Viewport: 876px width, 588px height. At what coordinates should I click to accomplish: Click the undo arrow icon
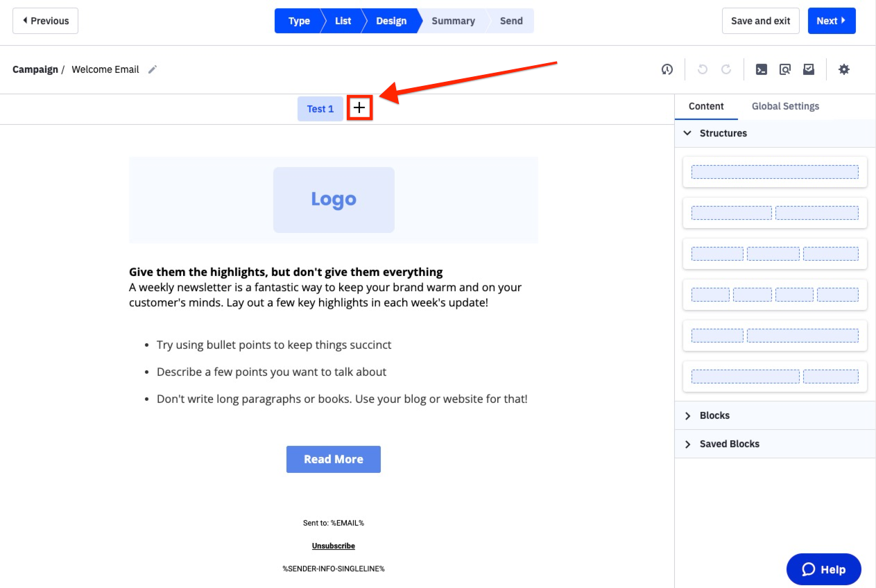(702, 69)
